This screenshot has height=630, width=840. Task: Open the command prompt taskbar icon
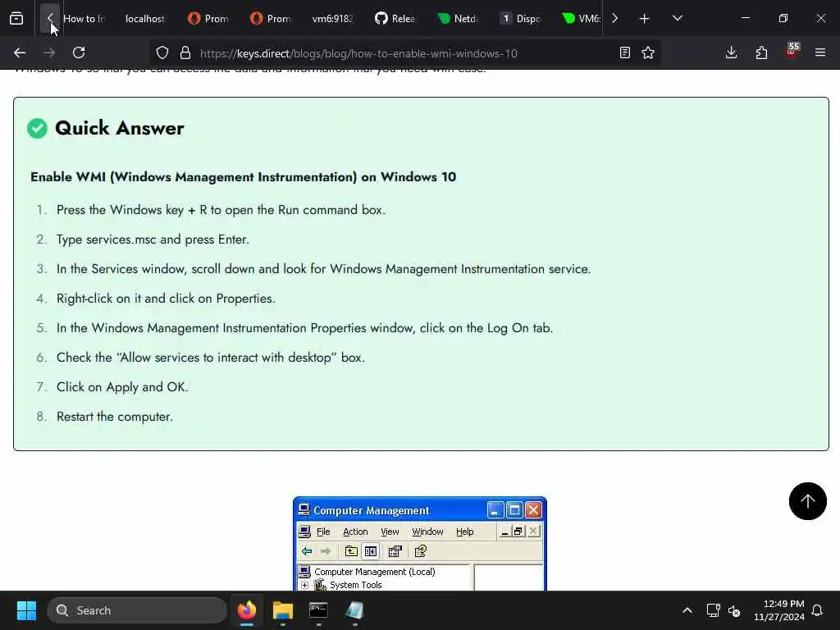pyautogui.click(x=318, y=610)
